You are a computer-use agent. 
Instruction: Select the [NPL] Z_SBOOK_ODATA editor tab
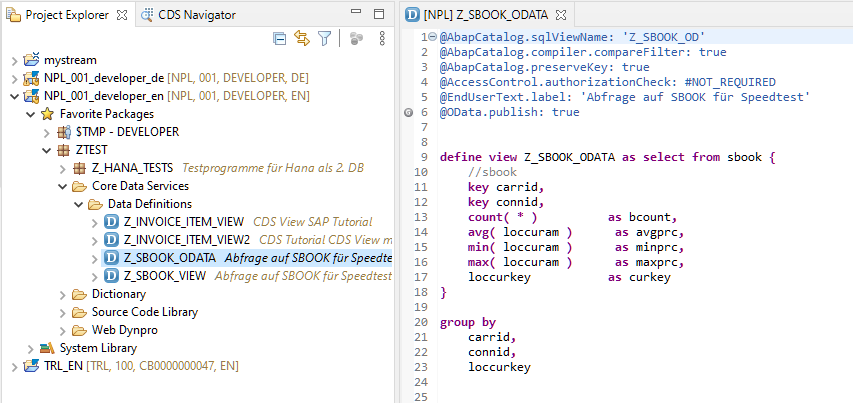[x=487, y=15]
